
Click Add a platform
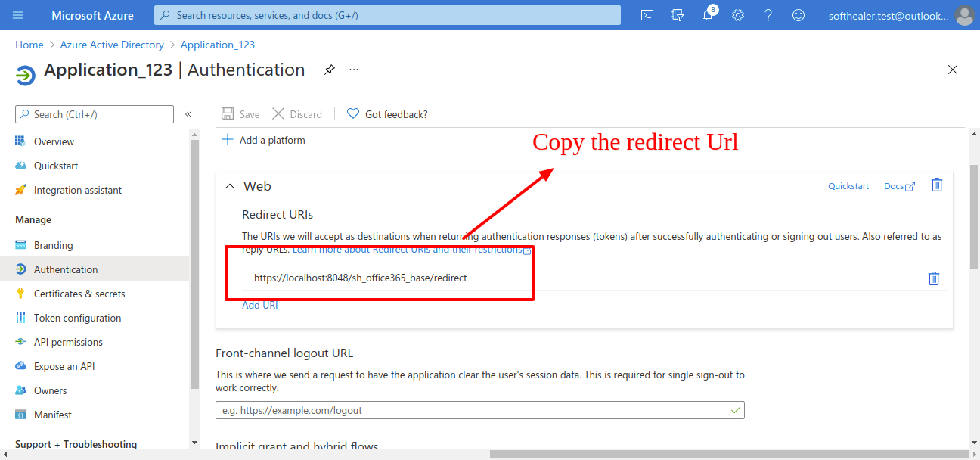[x=263, y=140]
